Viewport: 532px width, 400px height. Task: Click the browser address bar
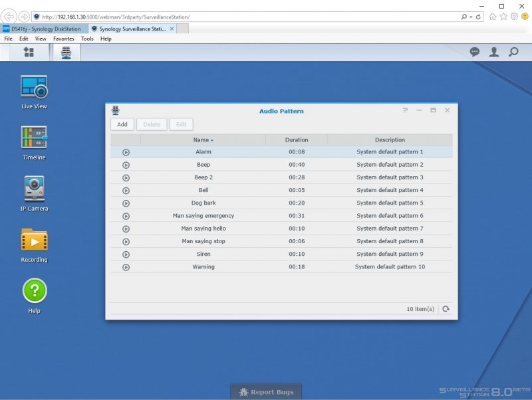coord(244,17)
